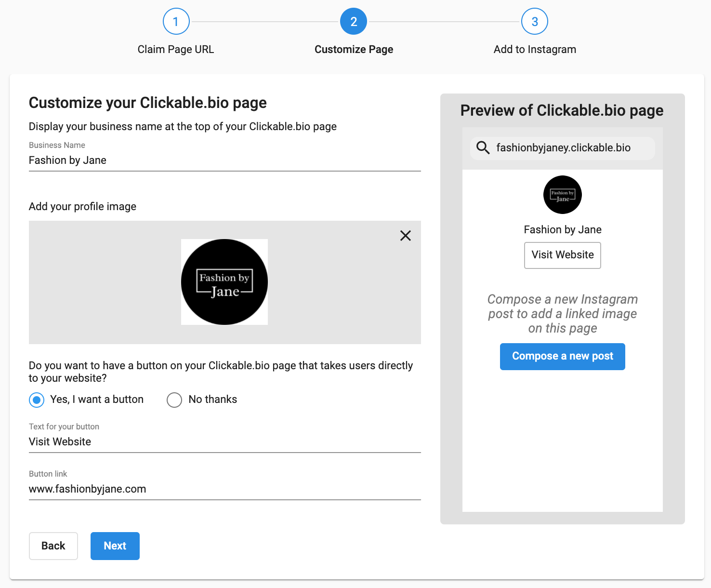Image resolution: width=711 pixels, height=588 pixels.
Task: Choose the 'No thanks' option
Action: click(174, 400)
